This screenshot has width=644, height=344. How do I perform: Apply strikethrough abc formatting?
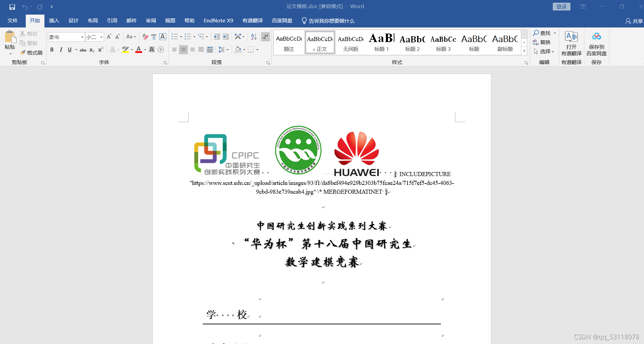coord(83,50)
